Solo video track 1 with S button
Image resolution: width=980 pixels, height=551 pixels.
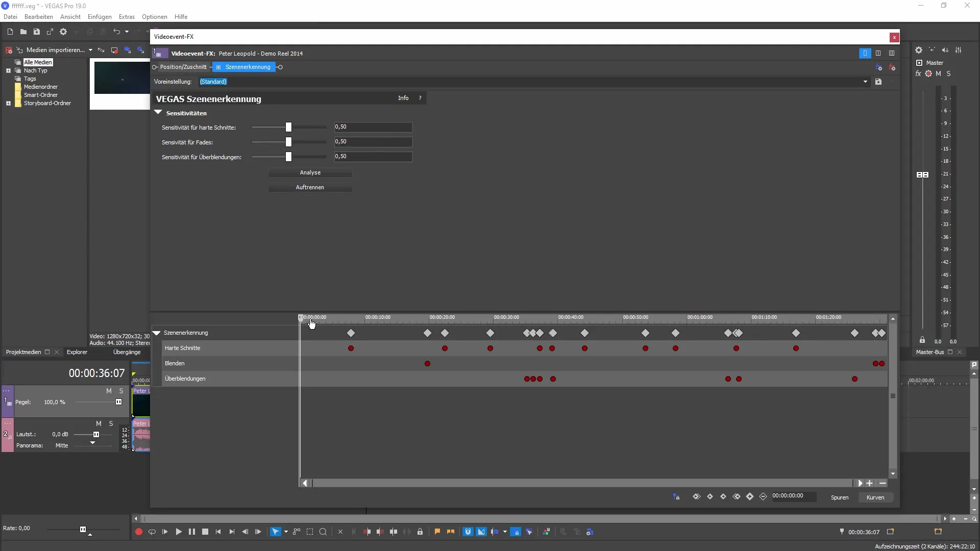[x=121, y=391]
